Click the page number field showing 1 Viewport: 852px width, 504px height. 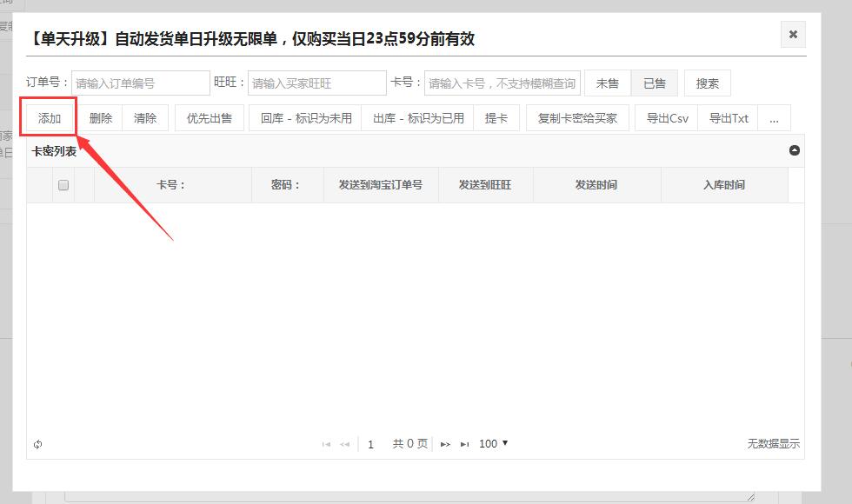pyautogui.click(x=371, y=444)
